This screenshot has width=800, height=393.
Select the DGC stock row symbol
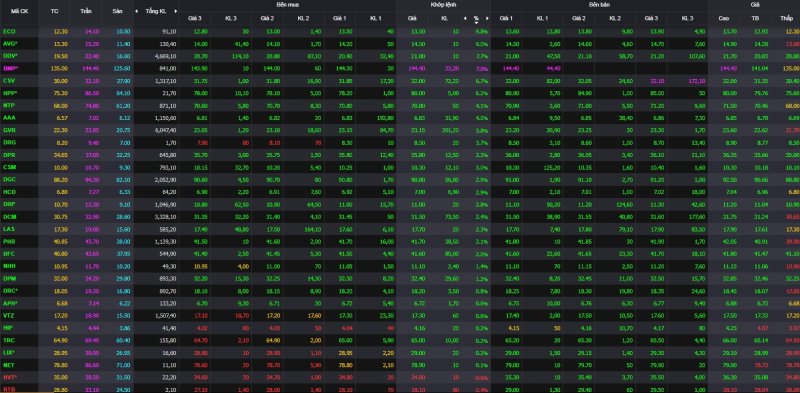tap(9, 179)
